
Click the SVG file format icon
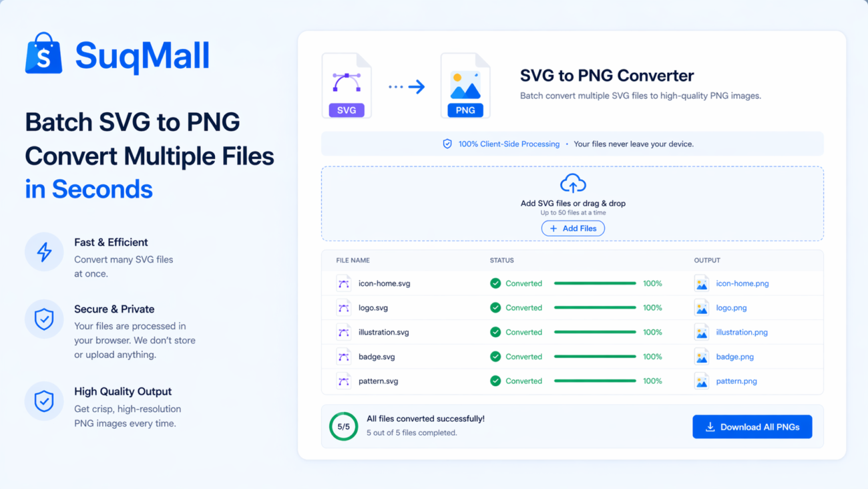point(347,84)
